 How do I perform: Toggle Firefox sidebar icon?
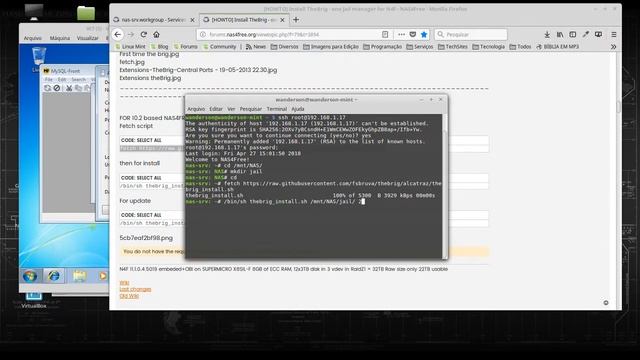click(x=573, y=35)
